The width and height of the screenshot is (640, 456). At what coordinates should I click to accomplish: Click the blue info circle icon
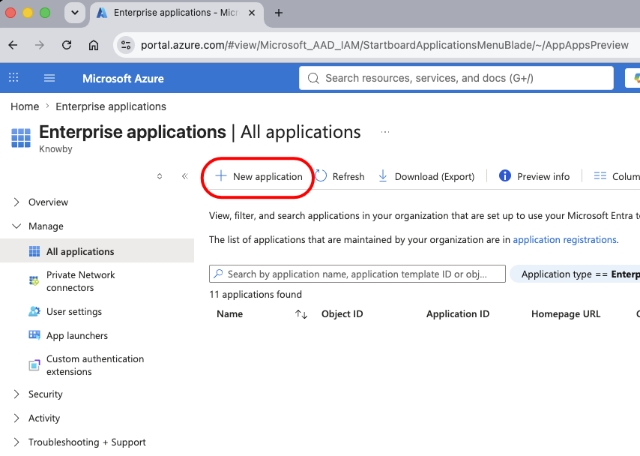(505, 176)
